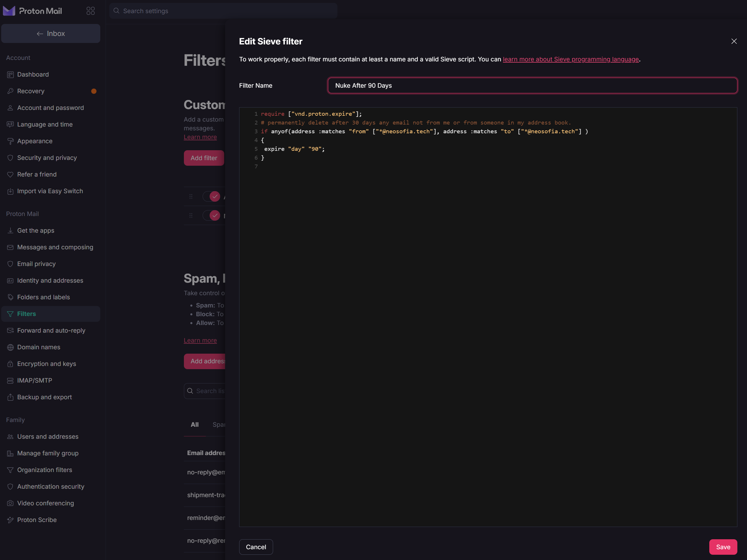Click the Manage family group building icon
747x560 pixels.
point(11,453)
